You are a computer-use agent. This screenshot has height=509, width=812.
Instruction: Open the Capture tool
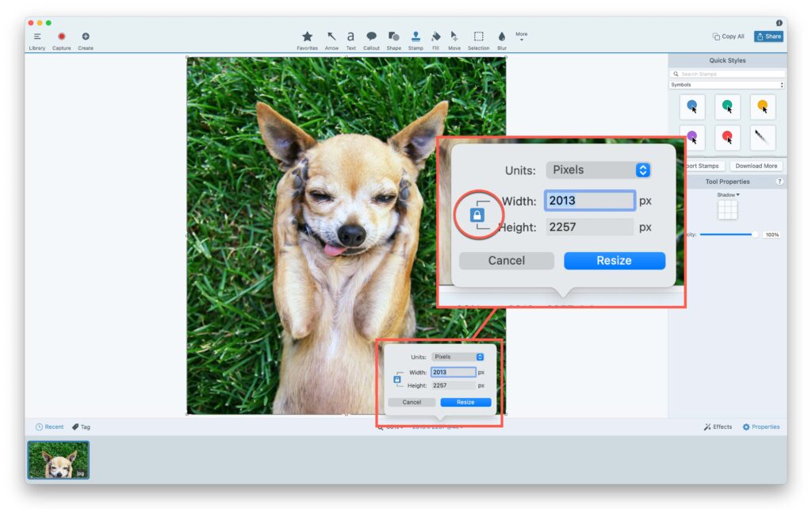60,36
